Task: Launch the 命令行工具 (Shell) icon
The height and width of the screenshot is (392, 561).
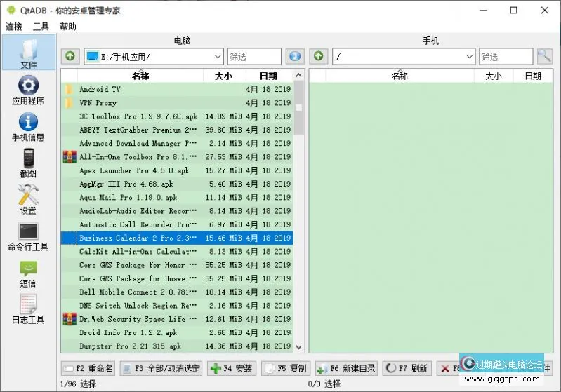Action: [28, 236]
